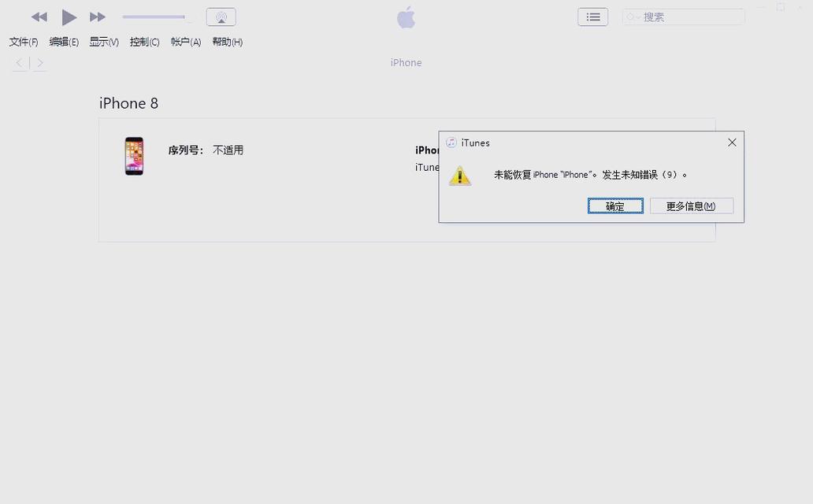This screenshot has height=504, width=813.
Task: Toggle the list view icon button
Action: 592,17
